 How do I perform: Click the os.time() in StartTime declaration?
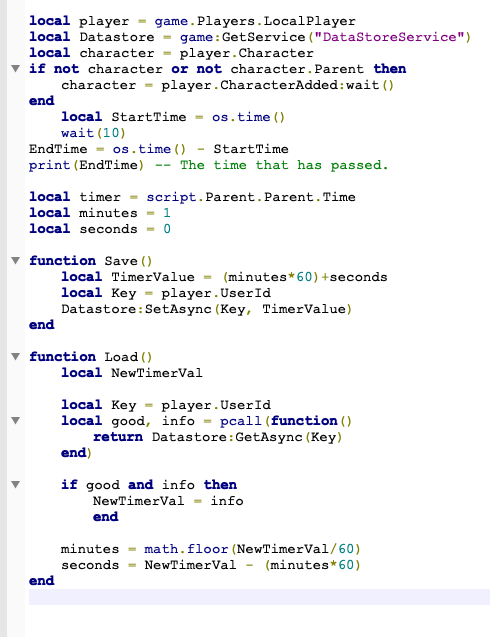pos(248,117)
